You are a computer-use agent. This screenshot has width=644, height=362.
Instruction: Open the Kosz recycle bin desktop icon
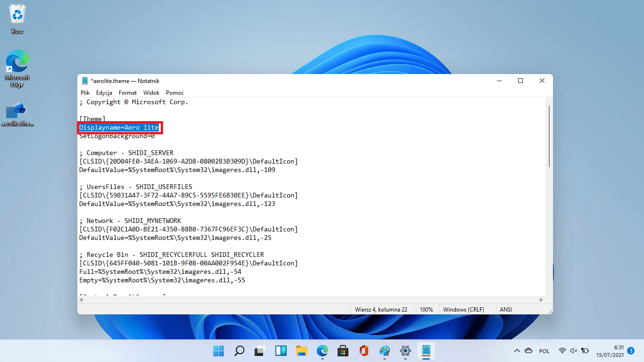17,20
